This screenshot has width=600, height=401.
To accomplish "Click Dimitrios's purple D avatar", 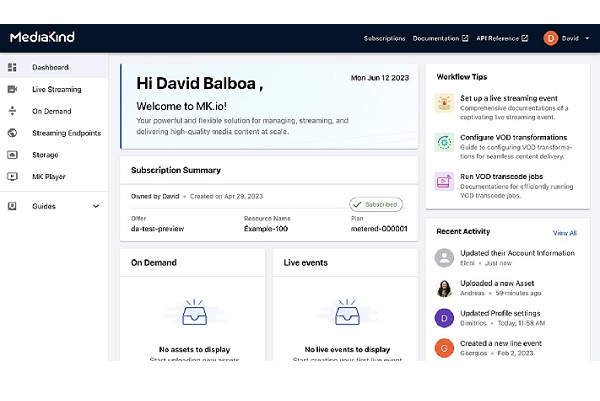I will coord(444,318).
